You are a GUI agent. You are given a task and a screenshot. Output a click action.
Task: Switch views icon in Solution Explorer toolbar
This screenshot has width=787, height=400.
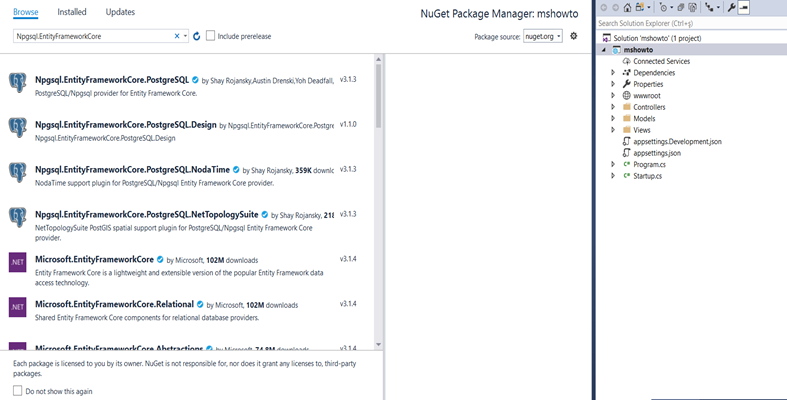click(640, 7)
